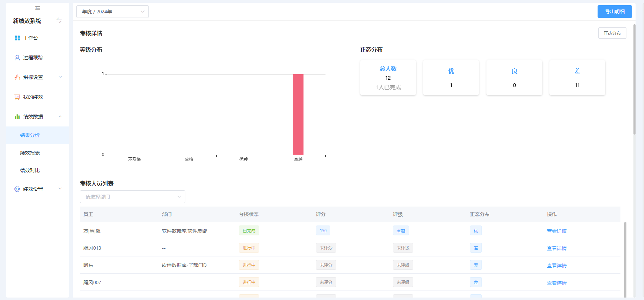Go to 绩效报表 menu item
Image resolution: width=644 pixels, height=300 pixels.
tap(30, 153)
